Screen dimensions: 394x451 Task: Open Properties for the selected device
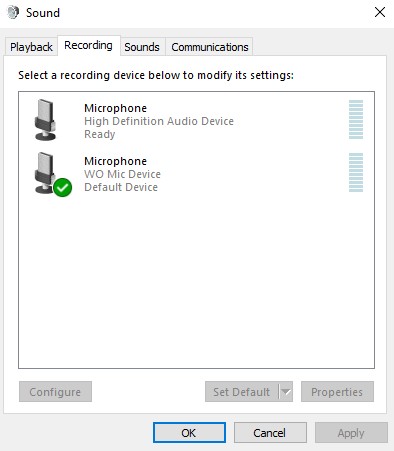click(x=337, y=392)
